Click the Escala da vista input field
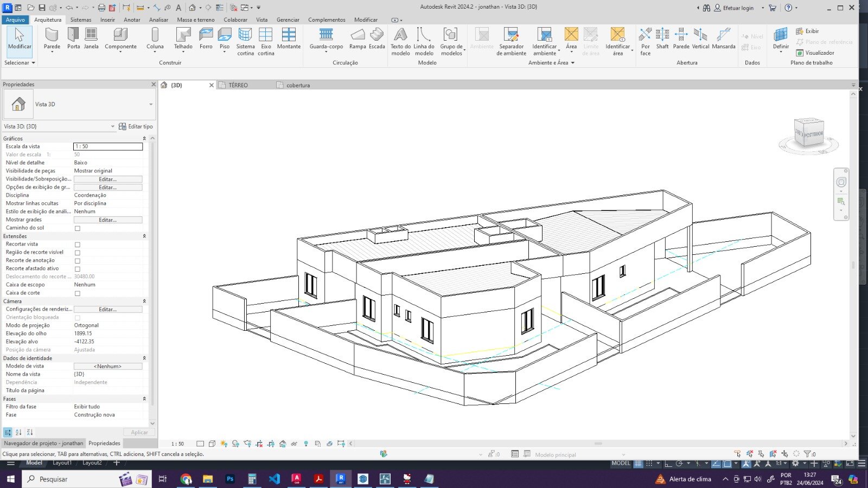This screenshot has height=488, width=868. [108, 146]
